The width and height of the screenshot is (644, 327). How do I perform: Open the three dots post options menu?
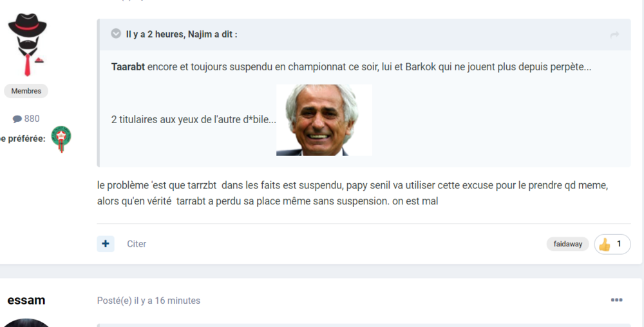click(x=616, y=300)
